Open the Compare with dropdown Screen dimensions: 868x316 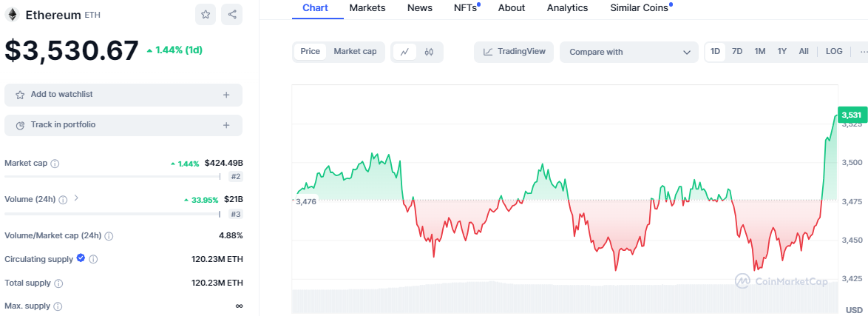pos(629,52)
